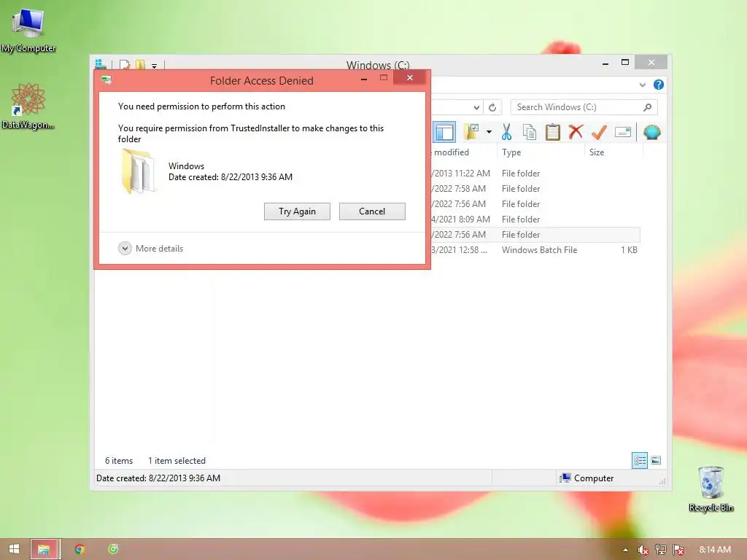Click the dialog's title bar file-transfer icon
The width and height of the screenshot is (747, 560).
[x=107, y=80]
